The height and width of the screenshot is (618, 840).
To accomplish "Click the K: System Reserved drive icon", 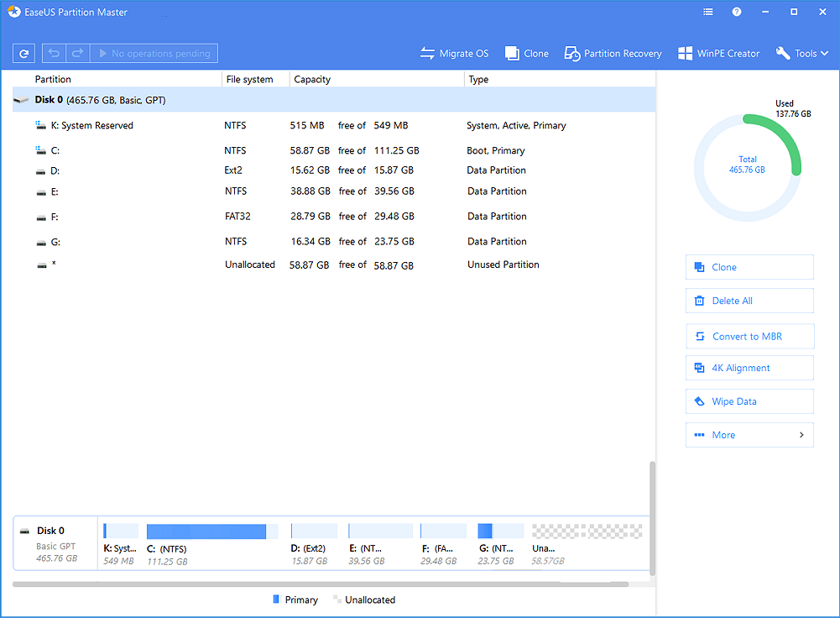I will 40,124.
